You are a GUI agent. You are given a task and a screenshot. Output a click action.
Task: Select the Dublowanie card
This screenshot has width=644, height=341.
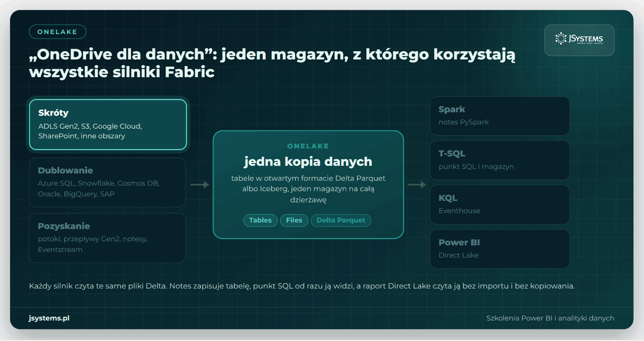[107, 182]
